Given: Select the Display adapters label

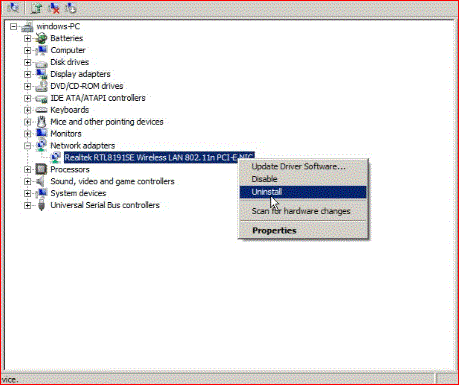Looking at the screenshot, I should pyautogui.click(x=80, y=74).
